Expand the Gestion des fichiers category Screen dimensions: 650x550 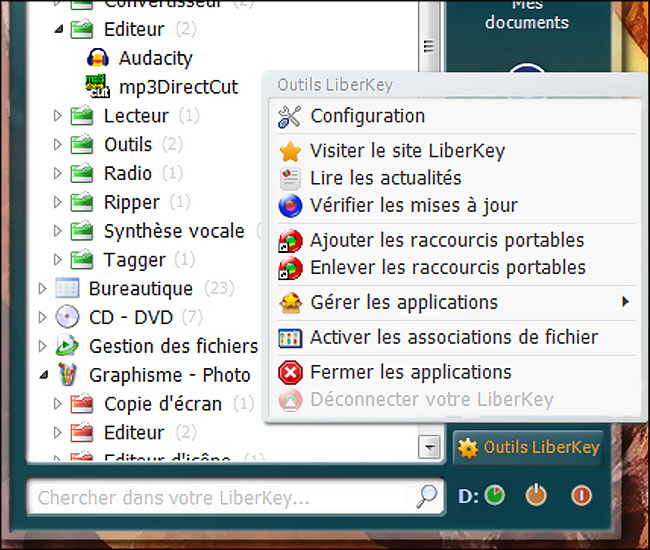pos(42,346)
